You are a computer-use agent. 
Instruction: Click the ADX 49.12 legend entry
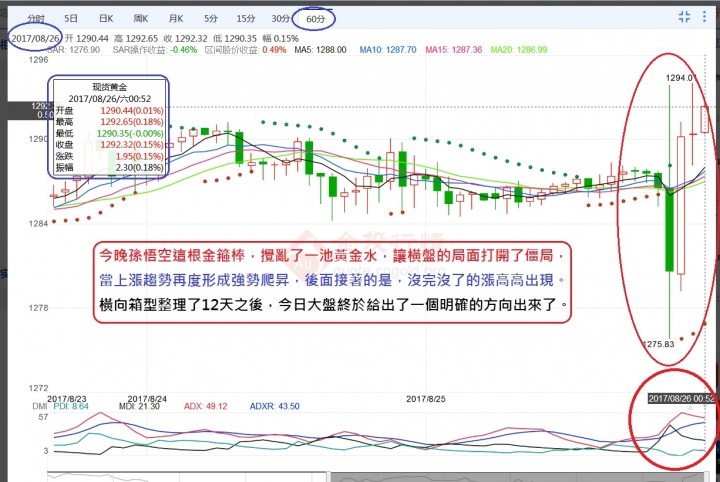(208, 407)
